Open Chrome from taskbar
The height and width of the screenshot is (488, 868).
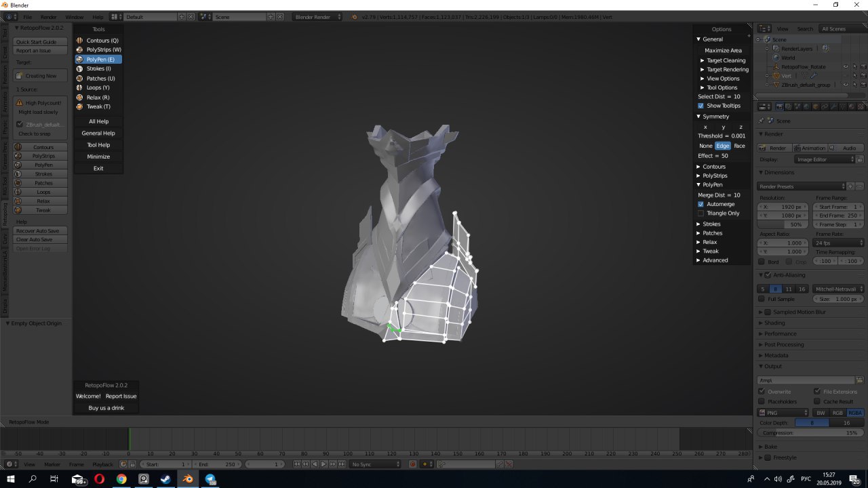pyautogui.click(x=121, y=479)
